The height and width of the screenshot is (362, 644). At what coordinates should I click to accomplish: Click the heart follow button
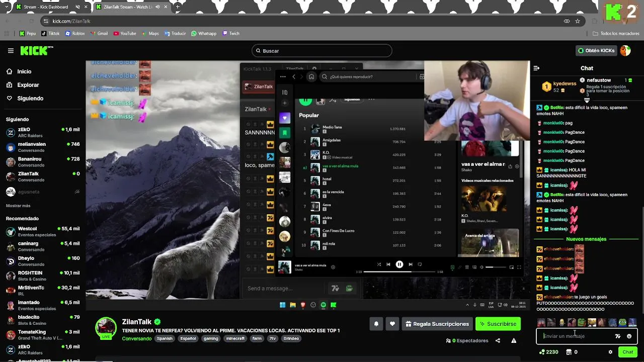click(392, 324)
